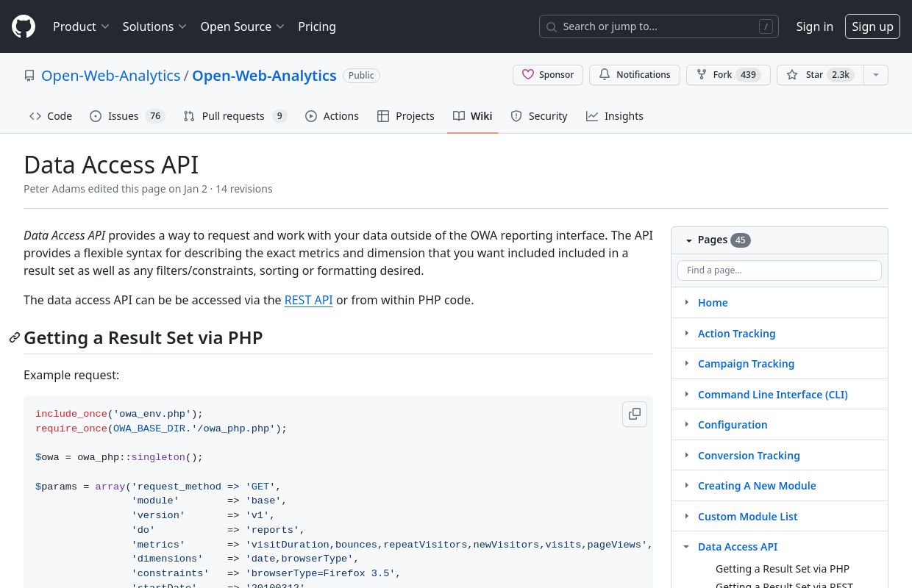Expand the Command Line Interface (CLI) entry
The width and height of the screenshot is (912, 588).
coord(687,394)
